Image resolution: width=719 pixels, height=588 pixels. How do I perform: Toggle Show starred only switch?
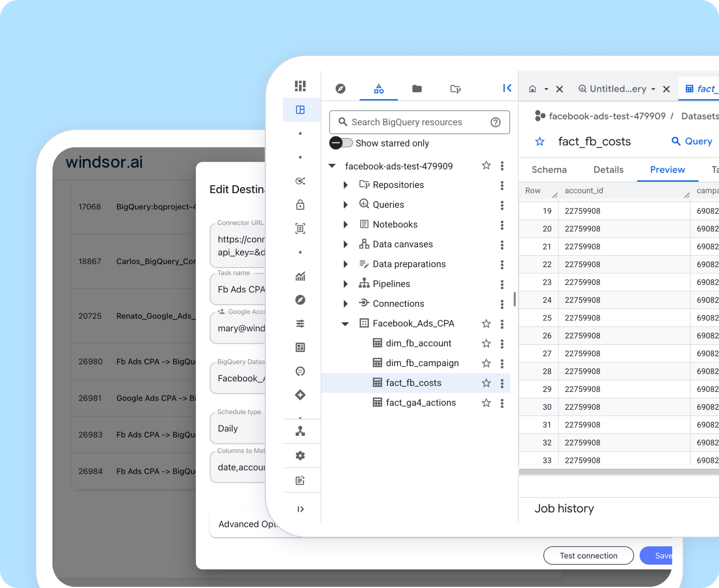(341, 143)
